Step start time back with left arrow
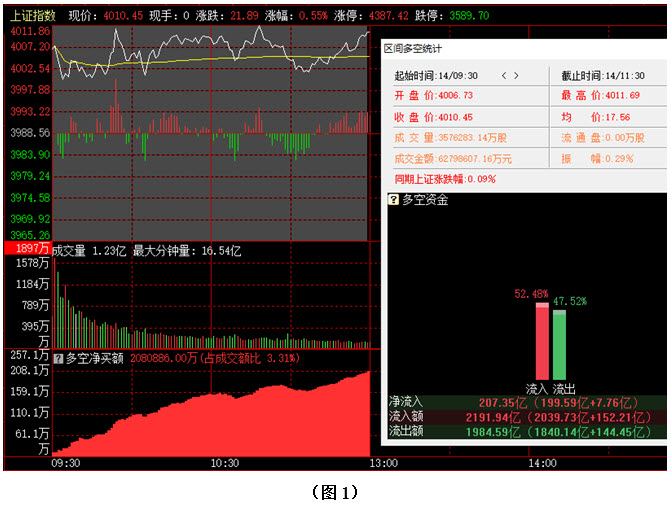The width and height of the screenshot is (671, 513). 504,75
